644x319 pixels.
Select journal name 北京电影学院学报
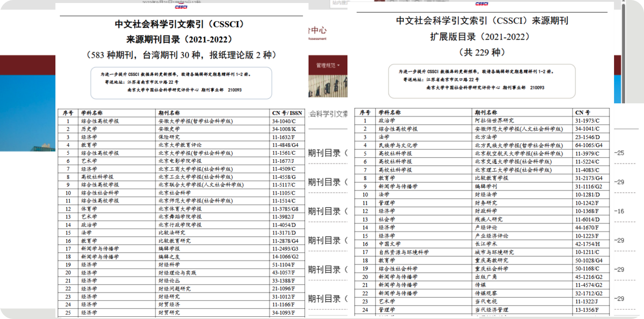tap(180, 161)
